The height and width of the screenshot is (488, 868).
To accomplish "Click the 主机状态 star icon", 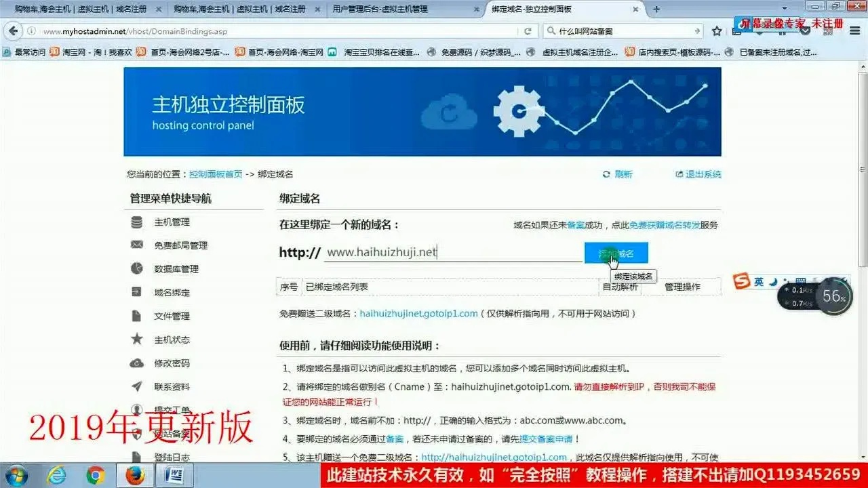I will 137,339.
